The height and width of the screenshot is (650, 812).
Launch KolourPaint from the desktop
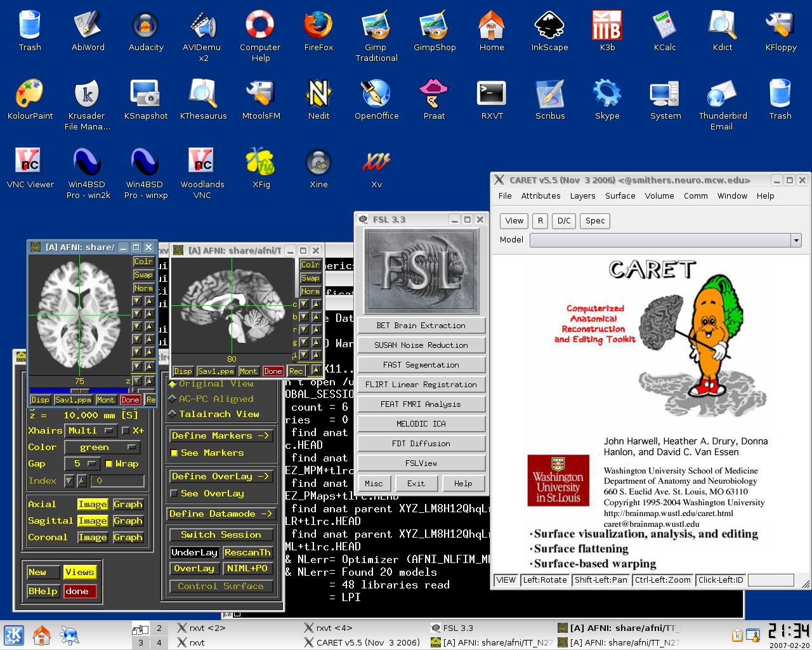pyautogui.click(x=30, y=99)
